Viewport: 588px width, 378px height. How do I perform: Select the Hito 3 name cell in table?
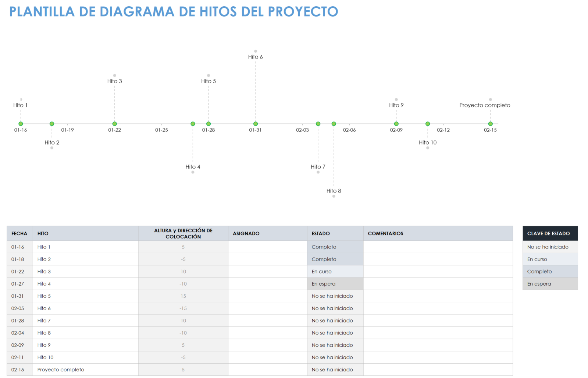[85, 272]
